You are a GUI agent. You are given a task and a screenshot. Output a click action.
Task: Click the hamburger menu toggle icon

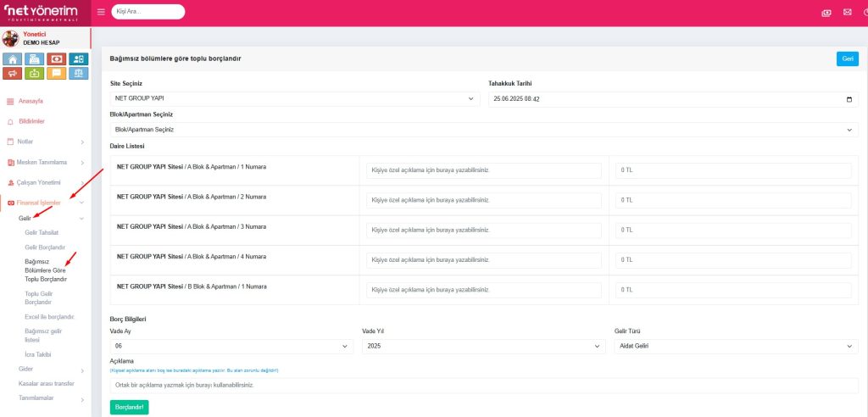point(102,12)
